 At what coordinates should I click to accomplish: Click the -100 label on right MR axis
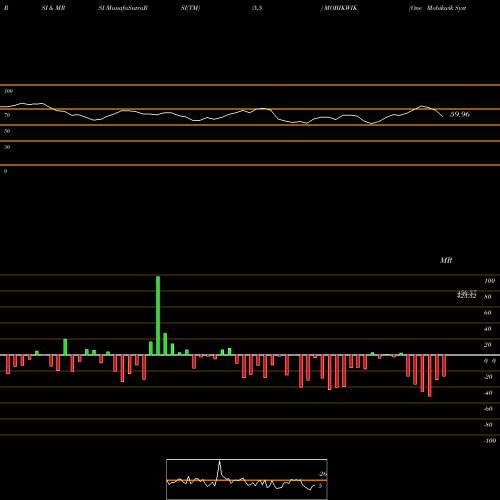pyautogui.click(x=490, y=441)
